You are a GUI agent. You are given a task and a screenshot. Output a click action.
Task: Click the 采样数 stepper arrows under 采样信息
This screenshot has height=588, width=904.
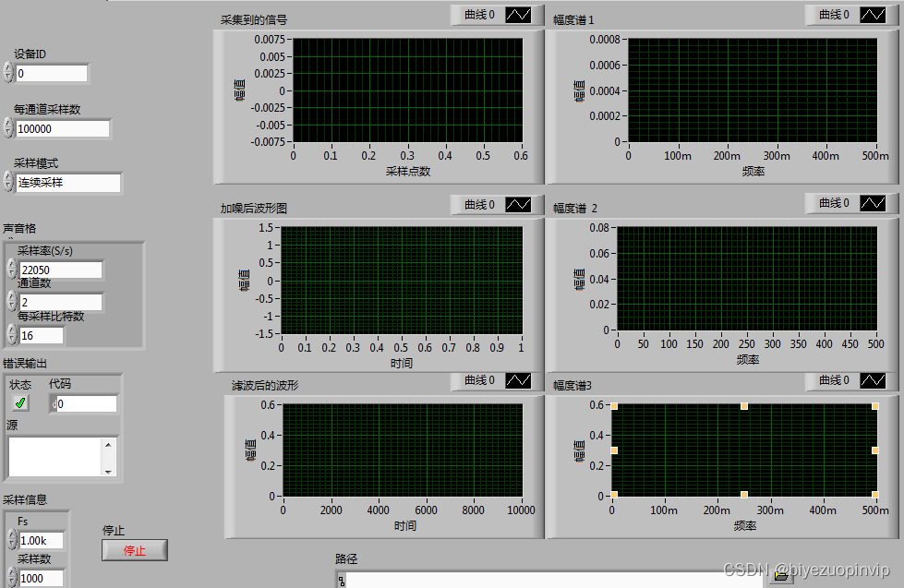[x=12, y=578]
